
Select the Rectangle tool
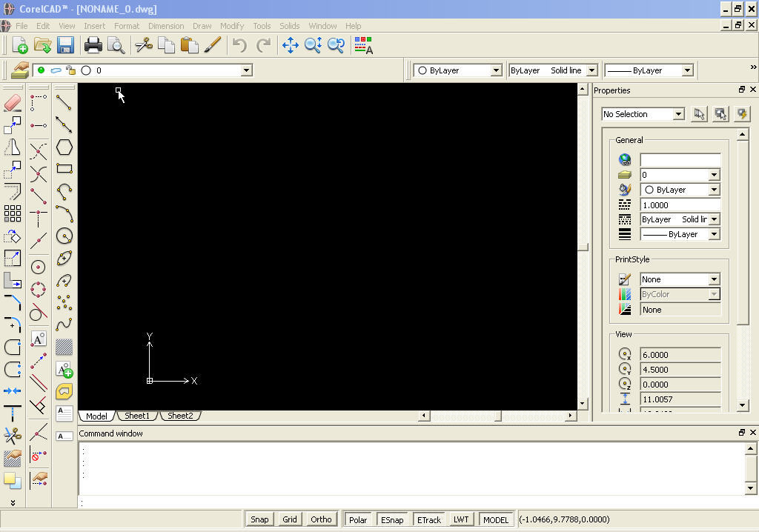[64, 169]
